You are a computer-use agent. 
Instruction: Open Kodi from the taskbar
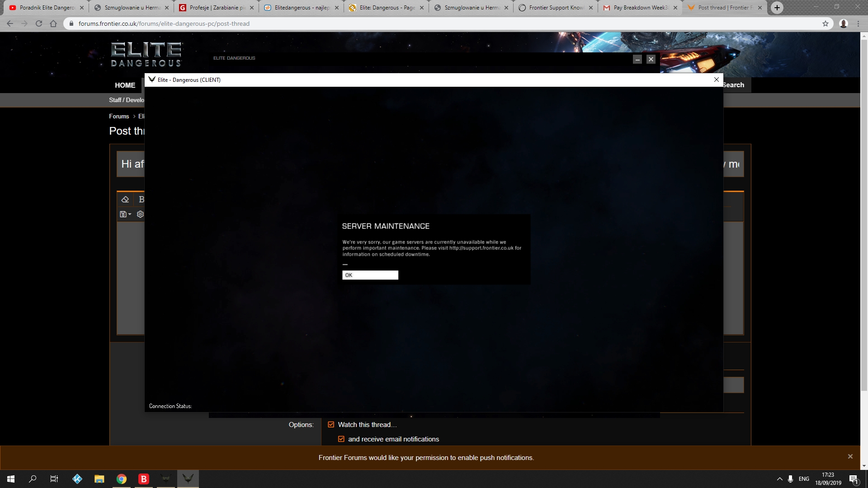coord(77,479)
